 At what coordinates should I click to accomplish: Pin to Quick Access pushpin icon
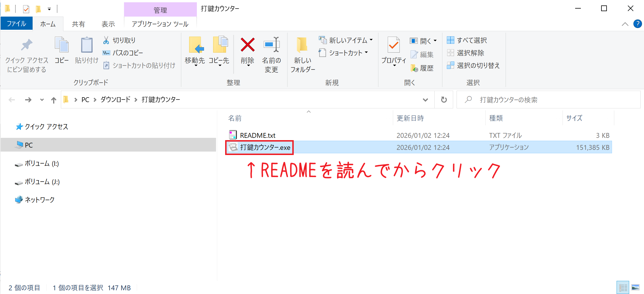pos(27,45)
